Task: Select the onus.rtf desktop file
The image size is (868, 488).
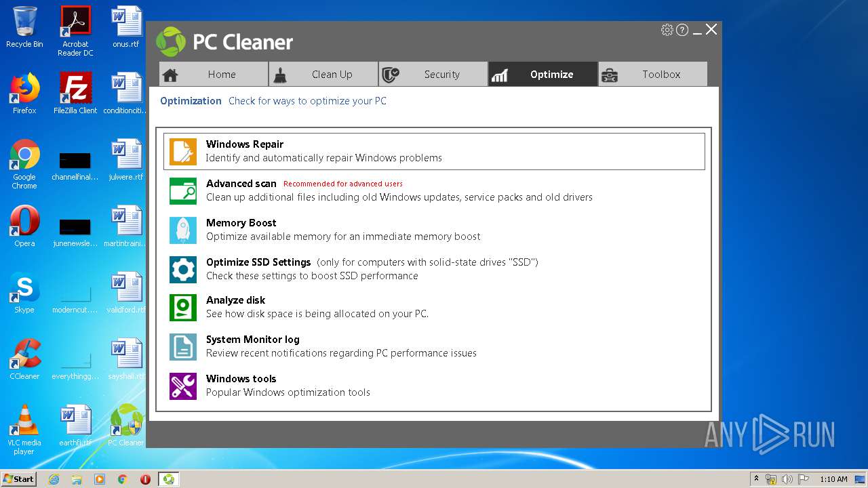Action: tap(126, 28)
